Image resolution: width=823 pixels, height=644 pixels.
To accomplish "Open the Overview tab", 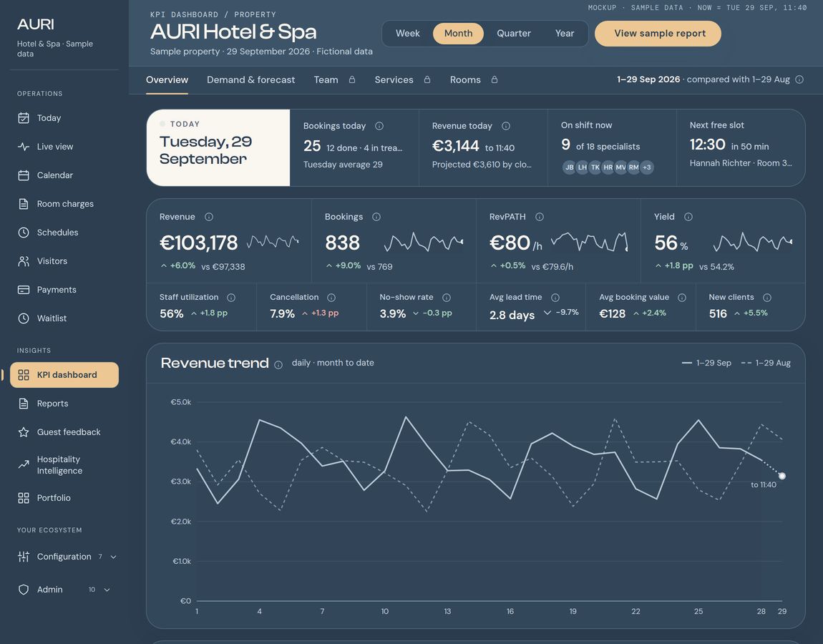I will 167,79.
